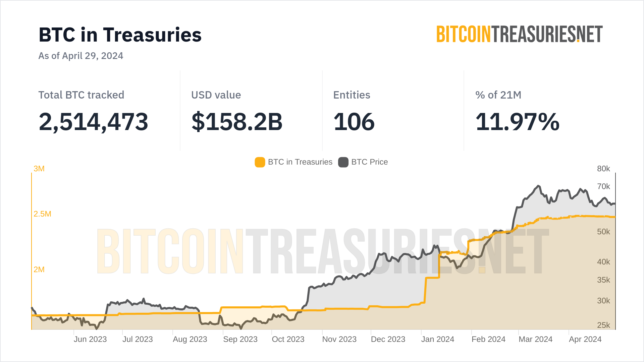Click the BTC in Treasuries heading
644x362 pixels.
(x=120, y=35)
